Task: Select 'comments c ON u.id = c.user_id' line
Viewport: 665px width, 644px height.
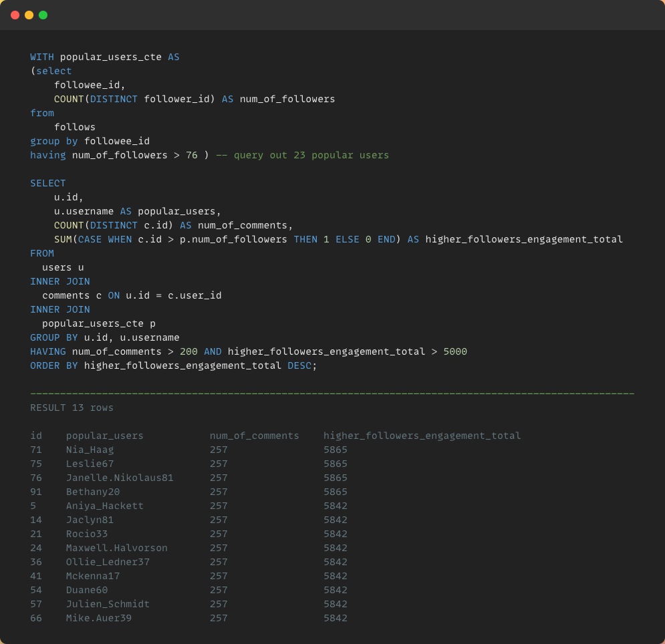Action: click(x=132, y=295)
